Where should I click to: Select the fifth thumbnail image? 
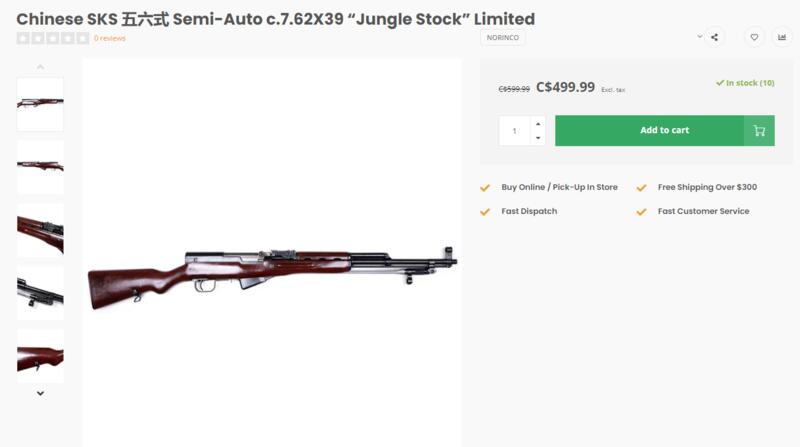tap(40, 356)
